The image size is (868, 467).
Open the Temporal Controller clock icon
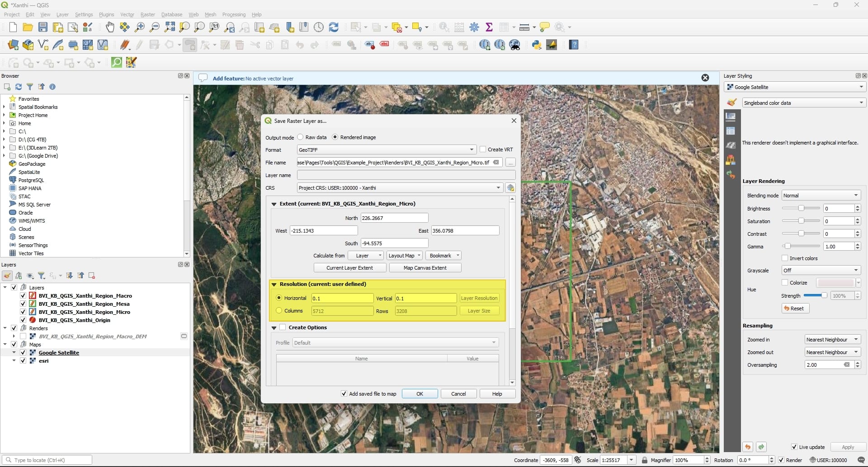pos(319,27)
